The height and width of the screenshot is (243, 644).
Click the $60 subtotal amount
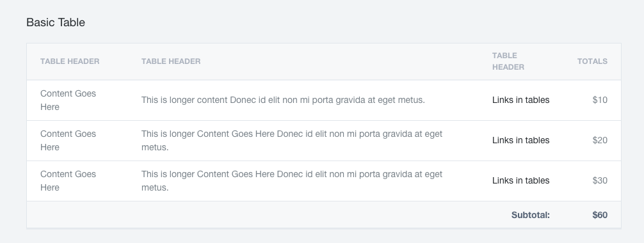pos(600,215)
